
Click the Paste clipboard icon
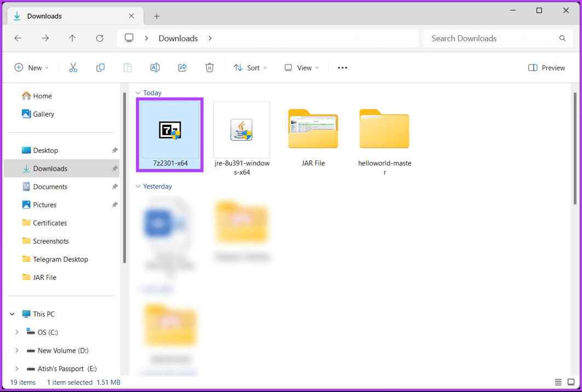pos(128,67)
